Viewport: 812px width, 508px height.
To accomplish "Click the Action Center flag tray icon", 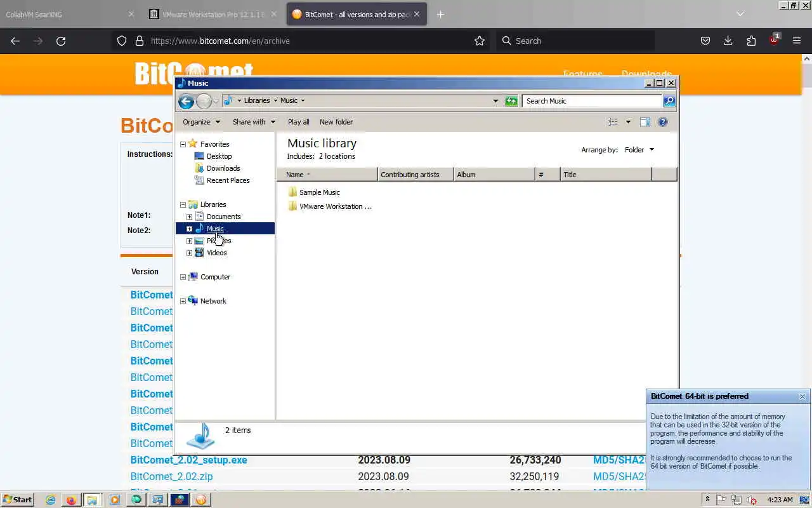I will pos(721,500).
